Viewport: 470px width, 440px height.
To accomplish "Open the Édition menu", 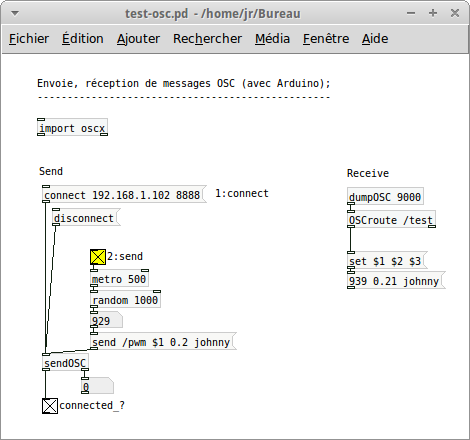I will click(x=83, y=39).
